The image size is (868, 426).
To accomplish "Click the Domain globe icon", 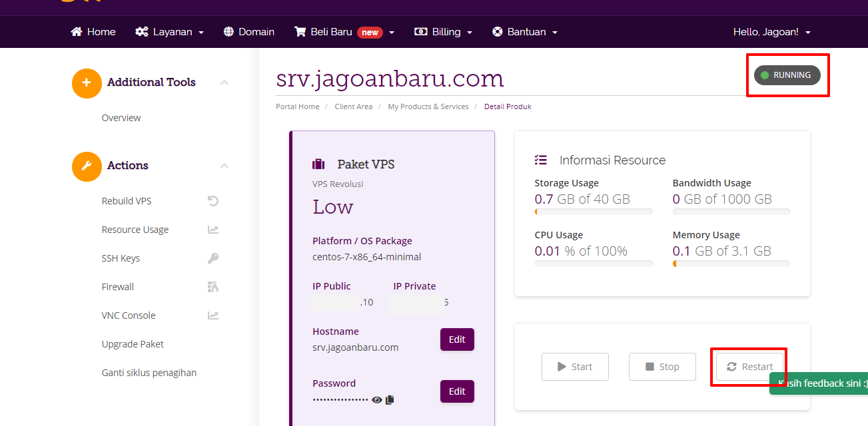I will coord(229,32).
